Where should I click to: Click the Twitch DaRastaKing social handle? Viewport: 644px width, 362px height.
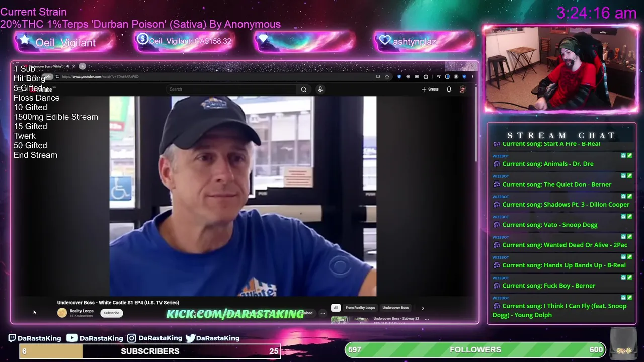34,338
